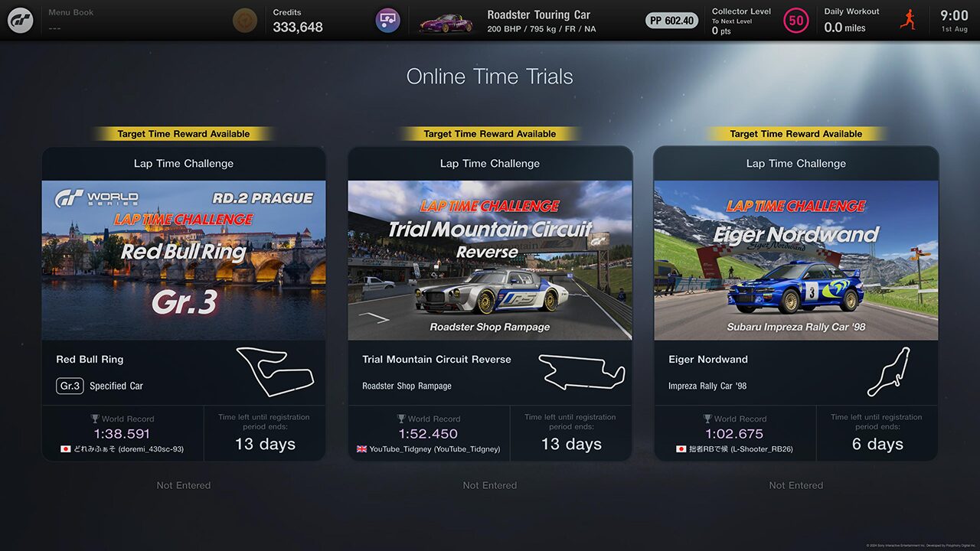This screenshot has width=980, height=551.
Task: Select the Menu Book label
Action: 70,12
